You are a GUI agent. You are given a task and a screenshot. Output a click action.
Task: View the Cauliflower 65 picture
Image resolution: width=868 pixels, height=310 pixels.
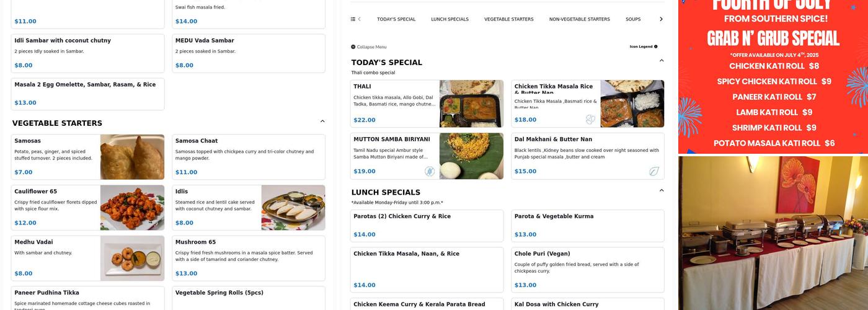pos(132,208)
